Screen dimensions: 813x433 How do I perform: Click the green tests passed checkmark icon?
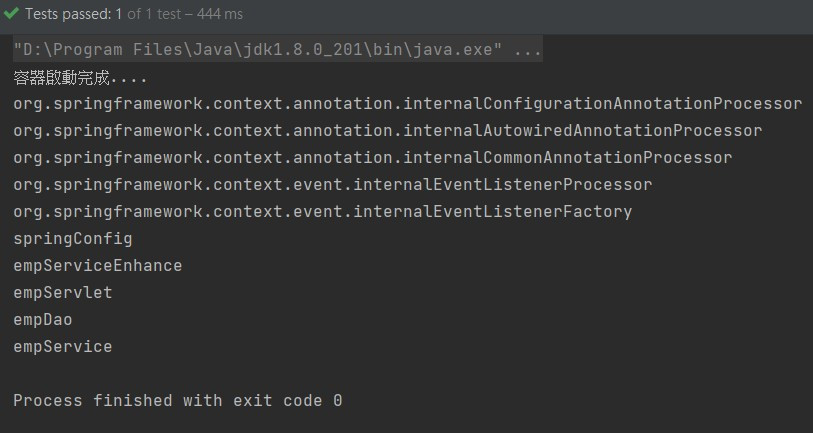tap(11, 13)
